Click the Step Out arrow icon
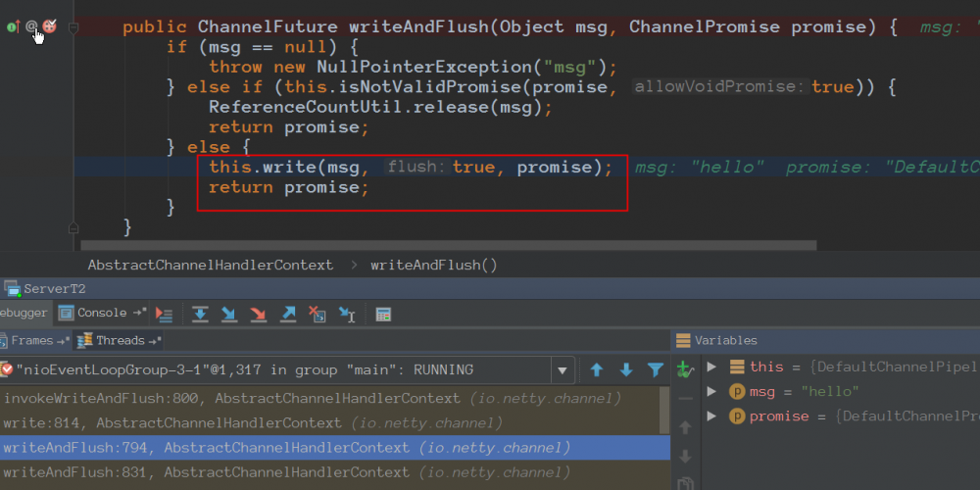 (287, 314)
